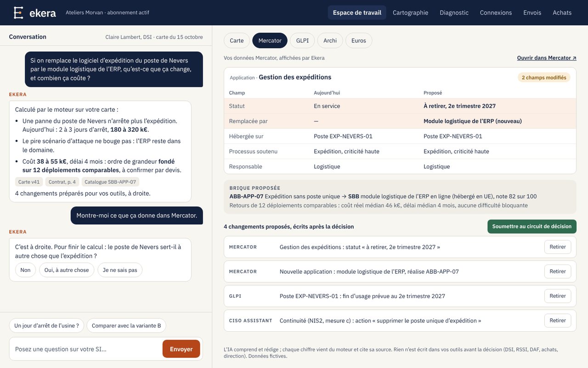Switch to the GLPI tab
Viewport: 588px width, 368px height.
coord(302,40)
